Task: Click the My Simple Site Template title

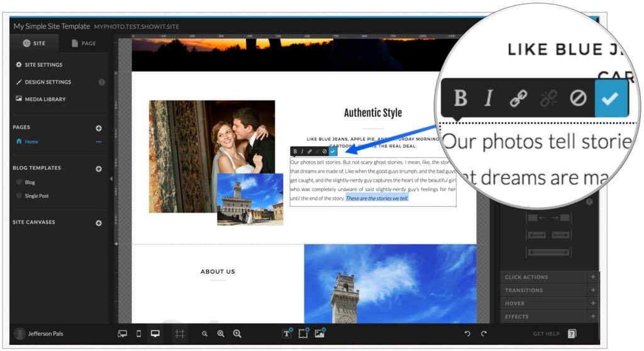Action: 52,26
